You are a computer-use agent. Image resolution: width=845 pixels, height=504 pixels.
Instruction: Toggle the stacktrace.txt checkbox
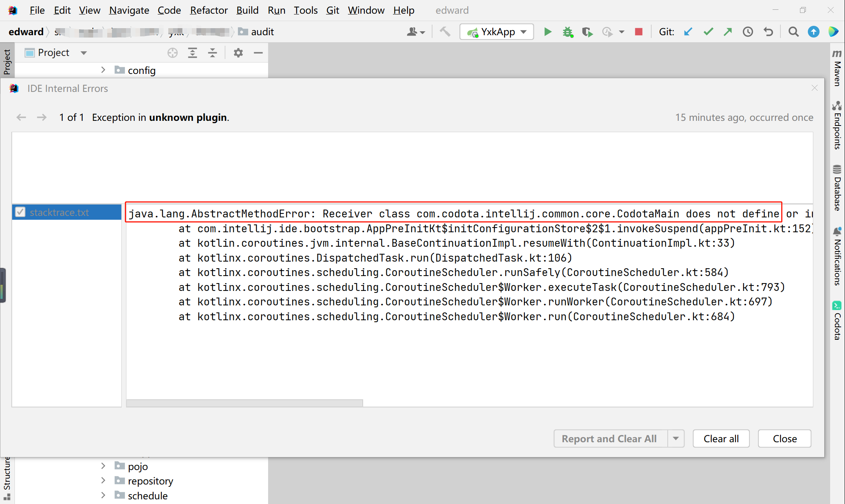click(x=20, y=212)
